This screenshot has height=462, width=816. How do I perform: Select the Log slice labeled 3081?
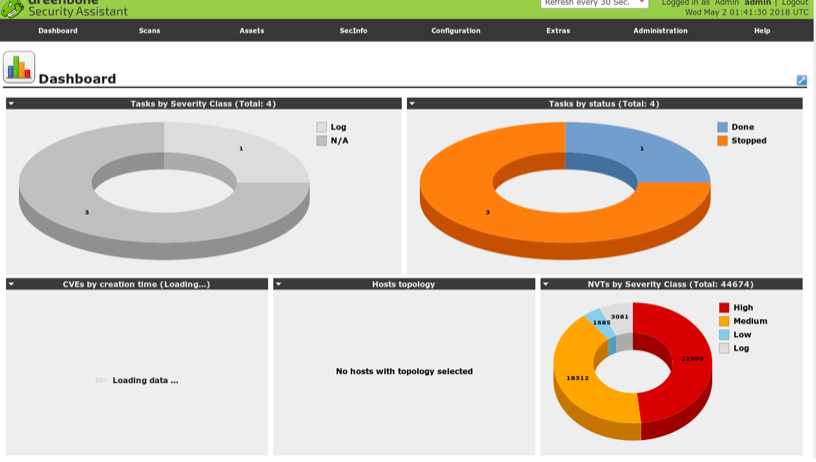pos(621,316)
